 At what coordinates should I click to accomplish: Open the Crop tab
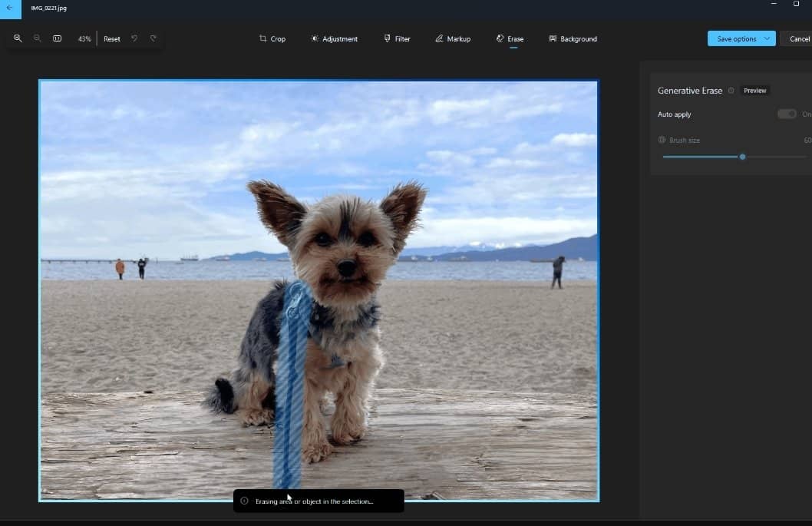[x=272, y=39]
